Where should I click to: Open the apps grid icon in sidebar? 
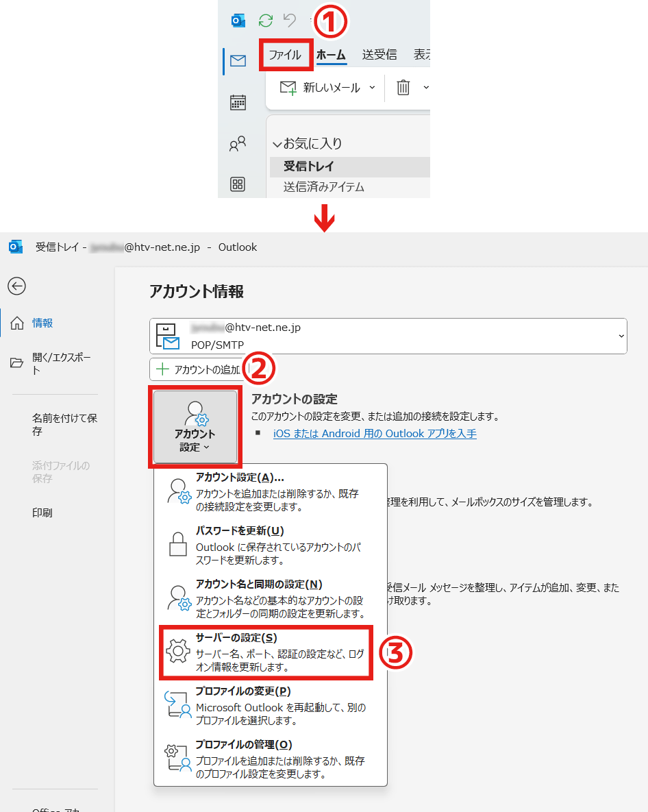pyautogui.click(x=238, y=184)
